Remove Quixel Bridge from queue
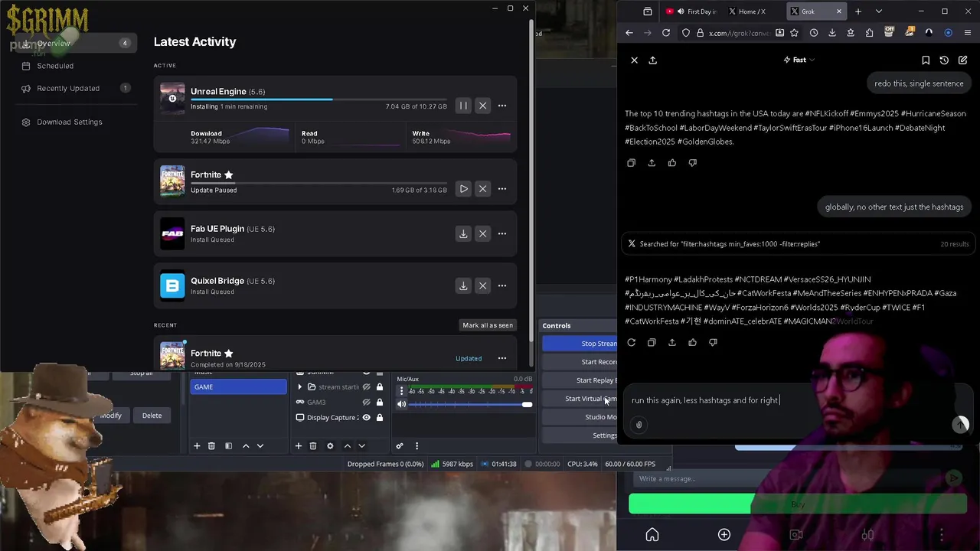This screenshot has height=551, width=980. click(x=482, y=285)
